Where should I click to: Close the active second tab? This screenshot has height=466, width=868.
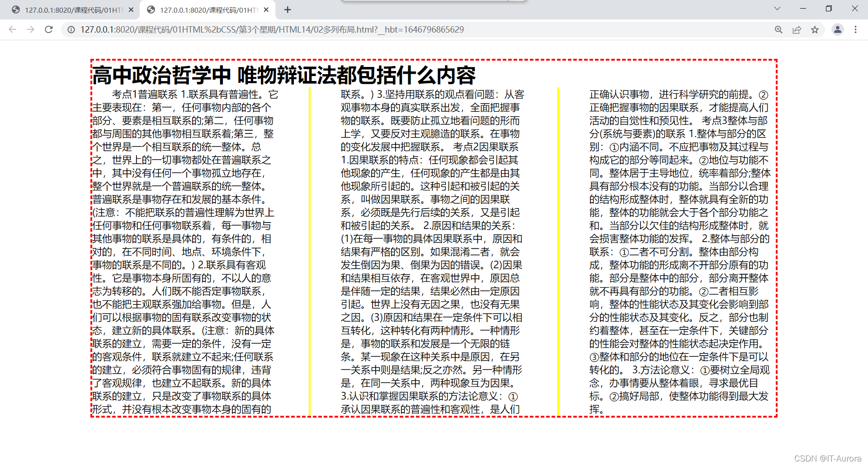click(x=266, y=10)
